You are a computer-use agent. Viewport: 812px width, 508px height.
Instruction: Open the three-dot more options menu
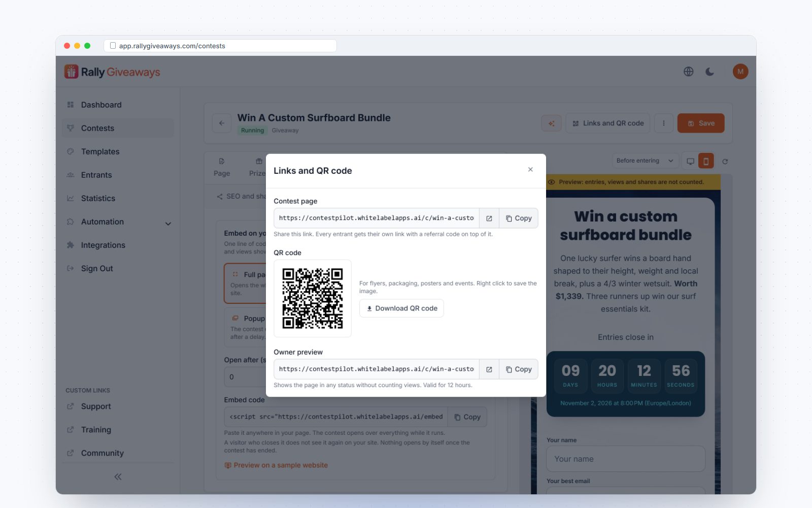(x=663, y=123)
